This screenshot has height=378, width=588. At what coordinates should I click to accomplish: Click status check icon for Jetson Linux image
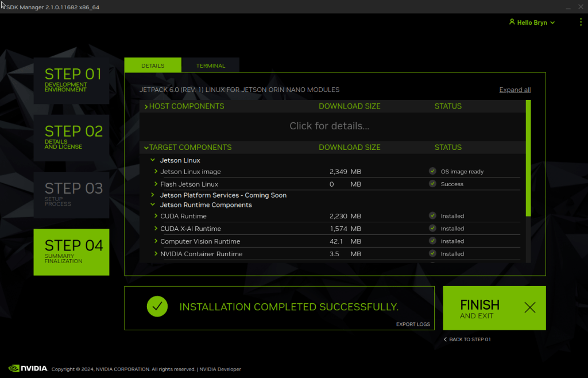click(432, 171)
